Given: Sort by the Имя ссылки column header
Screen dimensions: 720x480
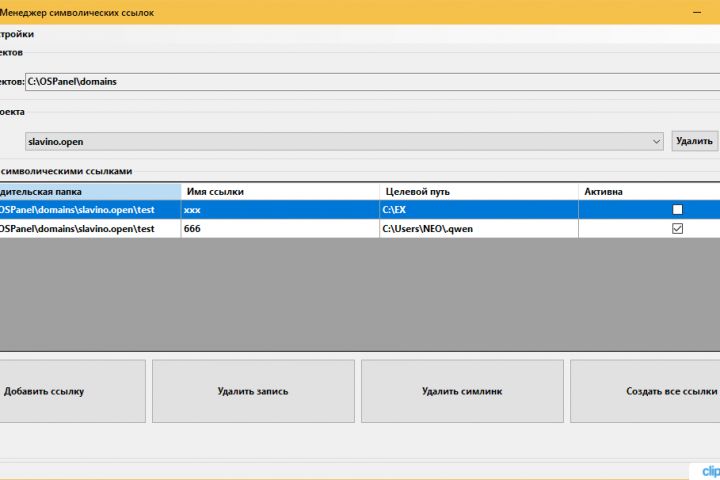Looking at the screenshot, I should 280,192.
